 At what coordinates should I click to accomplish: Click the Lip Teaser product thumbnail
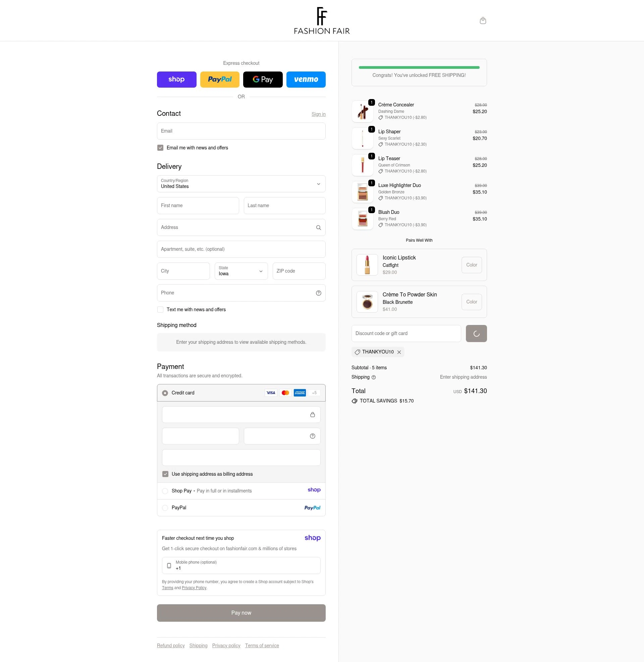pyautogui.click(x=362, y=165)
